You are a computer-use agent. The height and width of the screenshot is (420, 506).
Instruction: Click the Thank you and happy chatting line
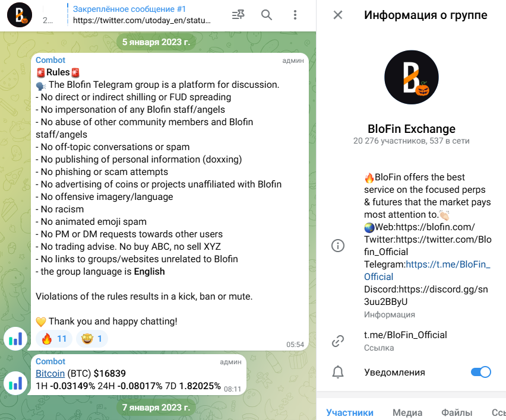(x=106, y=322)
